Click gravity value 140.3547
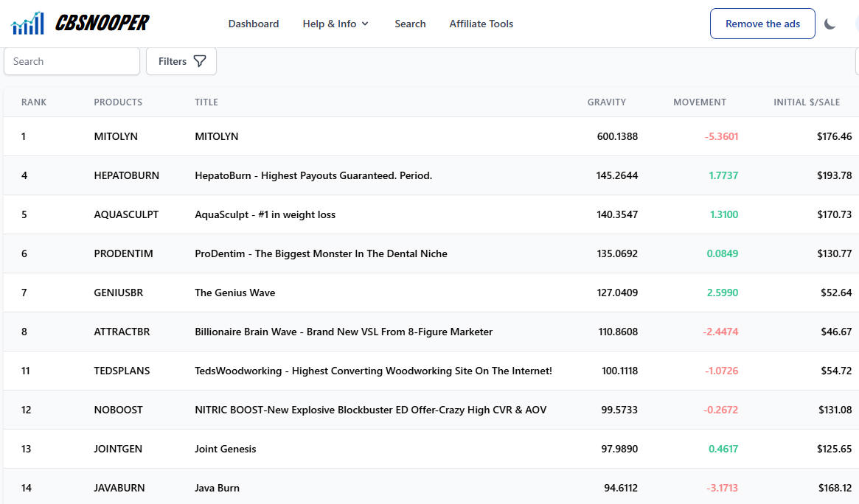Image resolution: width=859 pixels, height=504 pixels. (617, 214)
